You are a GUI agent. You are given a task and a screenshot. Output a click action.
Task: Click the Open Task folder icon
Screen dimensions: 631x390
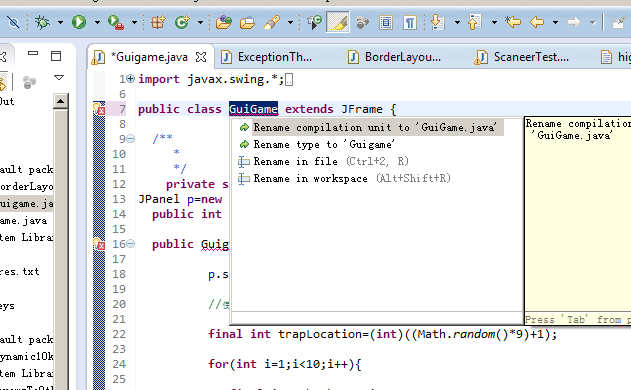coord(247,22)
